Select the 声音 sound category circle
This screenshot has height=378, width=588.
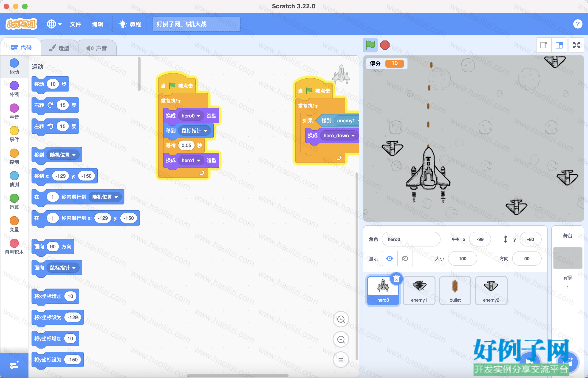pos(14,108)
